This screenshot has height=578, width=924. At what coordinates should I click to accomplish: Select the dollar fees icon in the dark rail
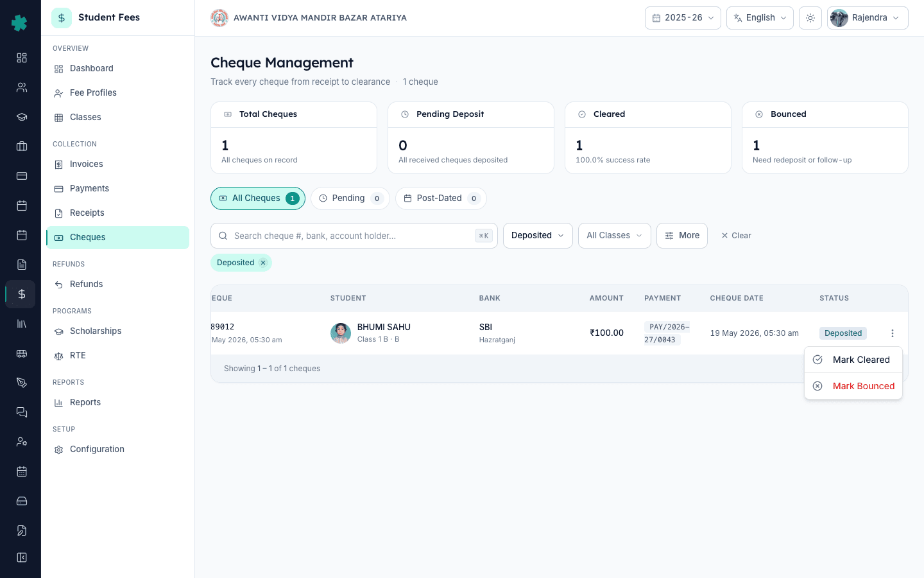tap(22, 294)
